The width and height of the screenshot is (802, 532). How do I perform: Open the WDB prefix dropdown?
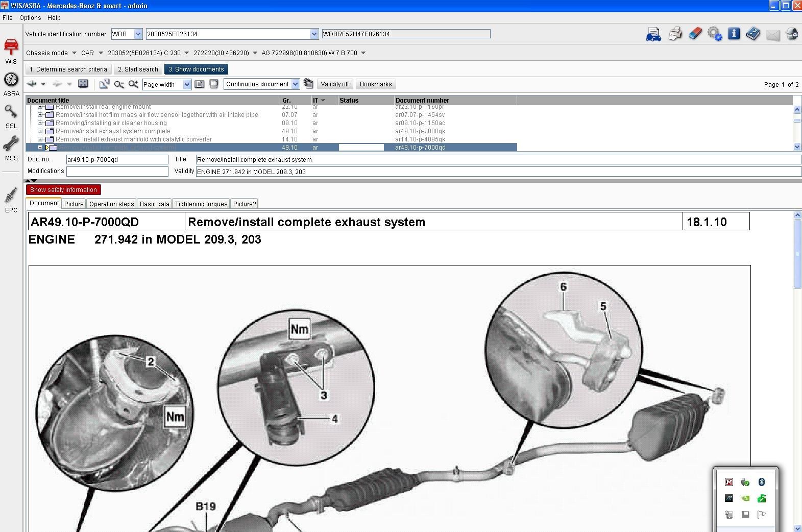coord(138,34)
